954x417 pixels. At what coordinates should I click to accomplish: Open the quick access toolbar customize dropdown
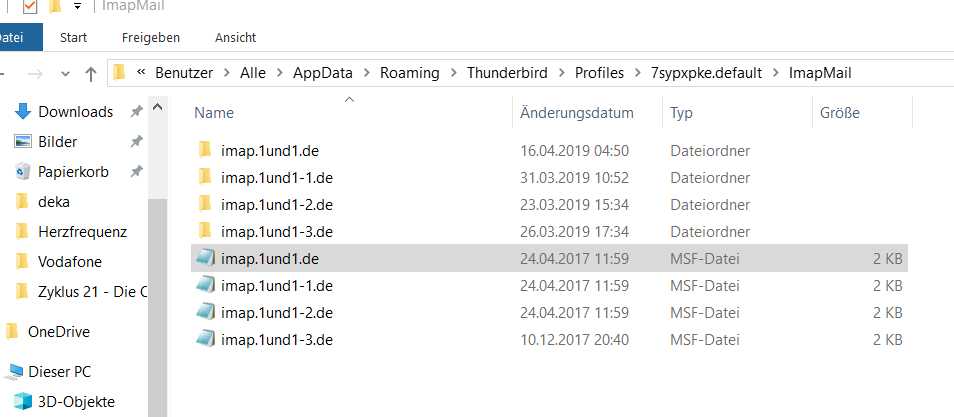(x=77, y=8)
